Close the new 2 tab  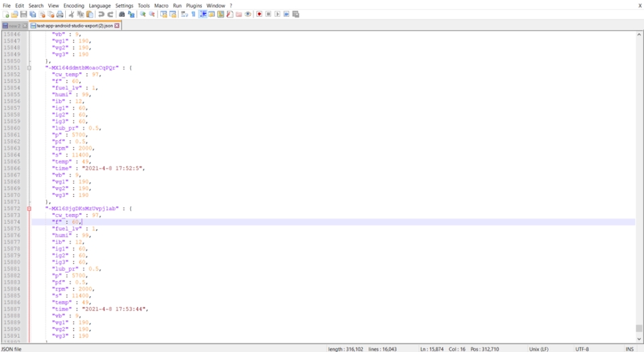pyautogui.click(x=25, y=26)
